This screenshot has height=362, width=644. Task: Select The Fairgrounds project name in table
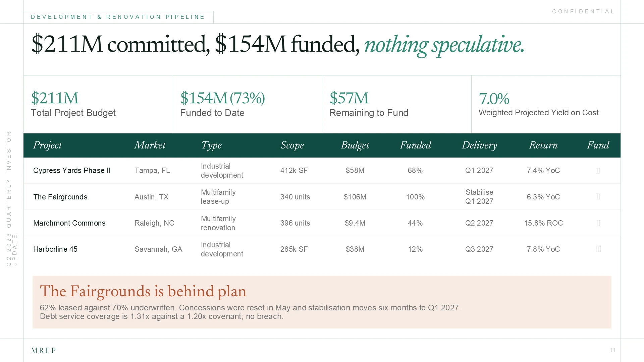coord(60,197)
